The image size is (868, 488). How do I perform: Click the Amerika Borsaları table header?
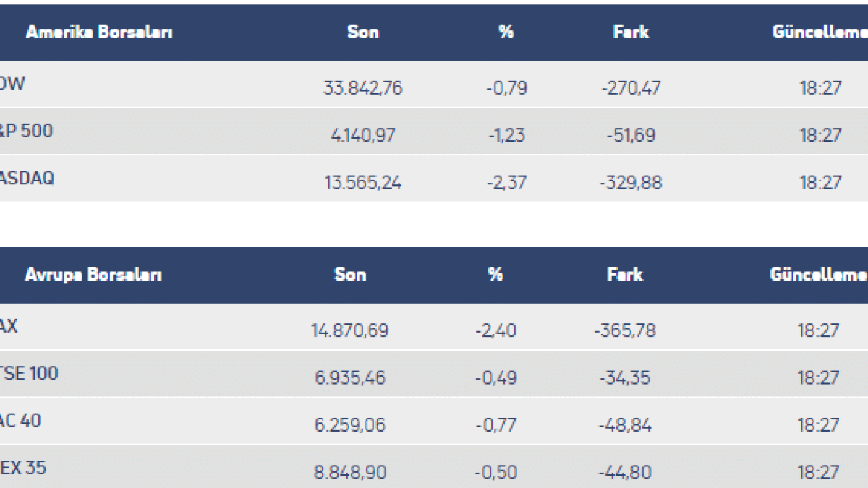(x=99, y=33)
